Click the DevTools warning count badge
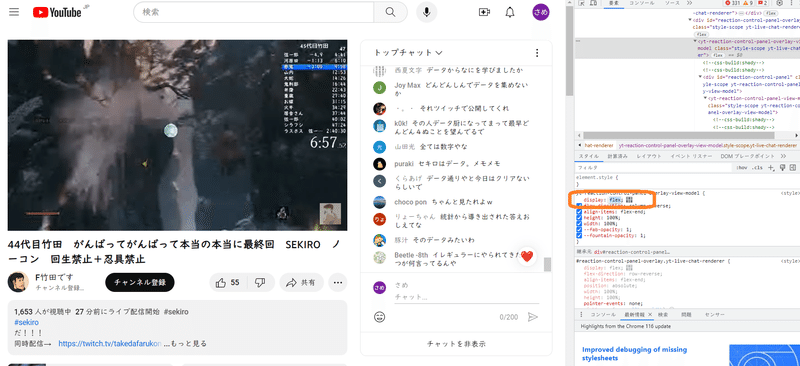Viewport: 800px width, 366px height. tap(748, 3)
